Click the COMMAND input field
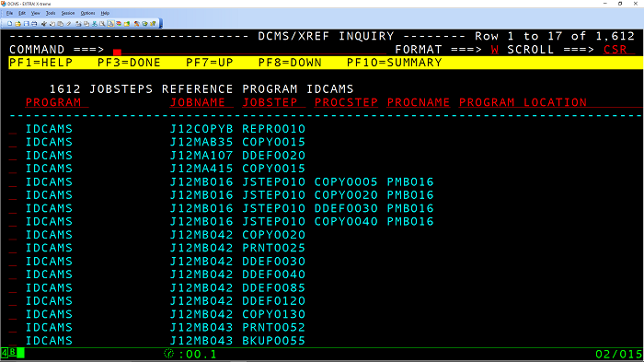The image size is (644, 362). point(249,50)
